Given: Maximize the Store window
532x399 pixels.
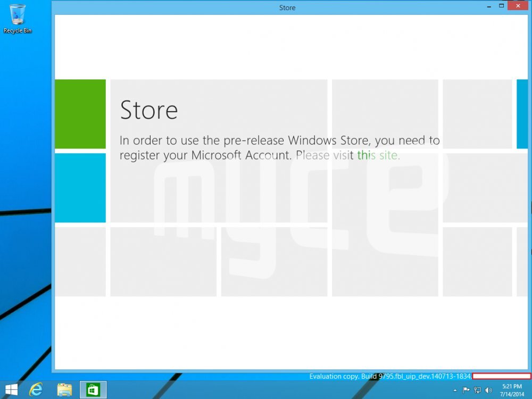Looking at the screenshot, I should [x=502, y=6].
